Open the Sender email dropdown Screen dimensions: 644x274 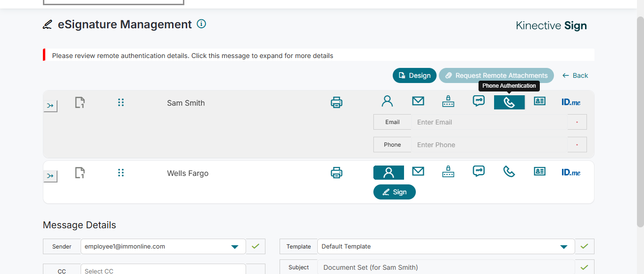[x=234, y=247]
